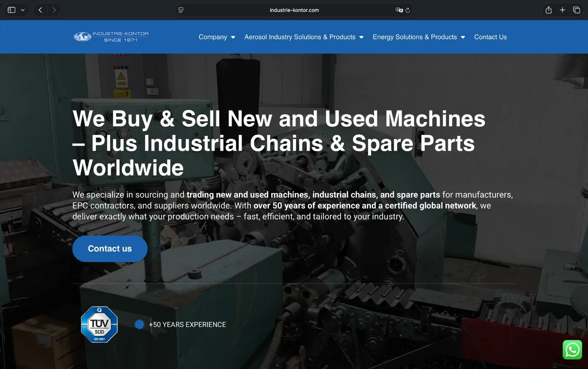
Task: Reload the current page
Action: coord(408,10)
